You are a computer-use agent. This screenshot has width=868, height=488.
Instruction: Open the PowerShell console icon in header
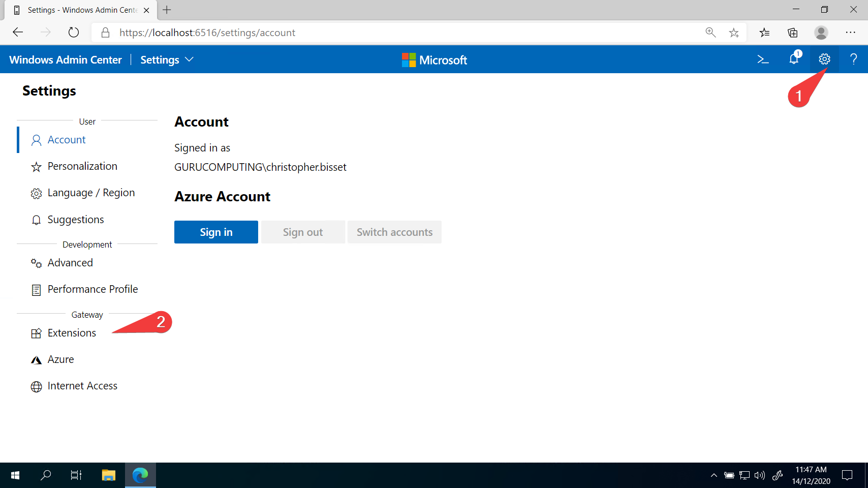coord(763,59)
